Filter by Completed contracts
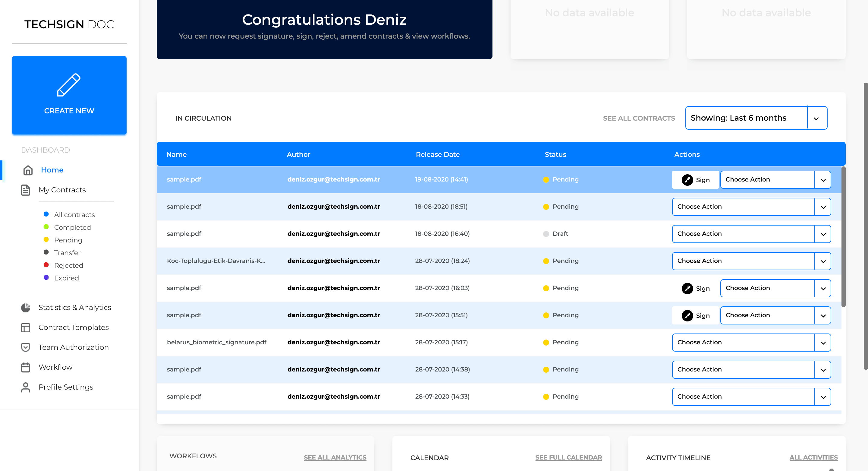Image resolution: width=868 pixels, height=471 pixels. (x=72, y=227)
